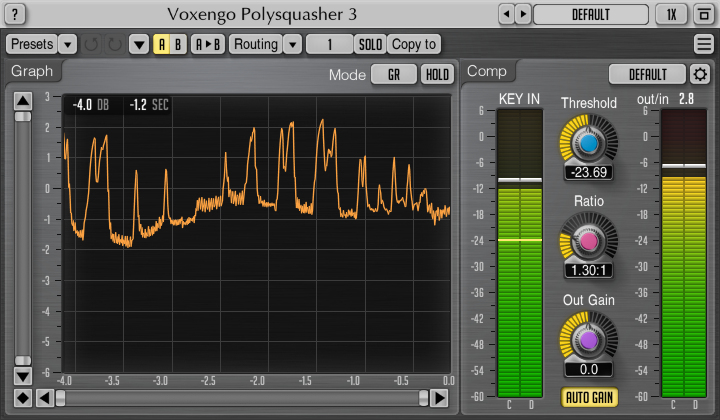
Task: Expand the dropdown arrow beside Routing
Action: coord(292,45)
